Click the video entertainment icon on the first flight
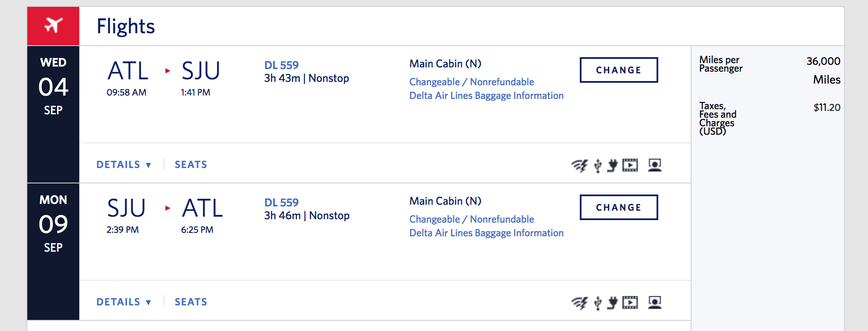Screen dimensions: 868x331 coord(630,165)
